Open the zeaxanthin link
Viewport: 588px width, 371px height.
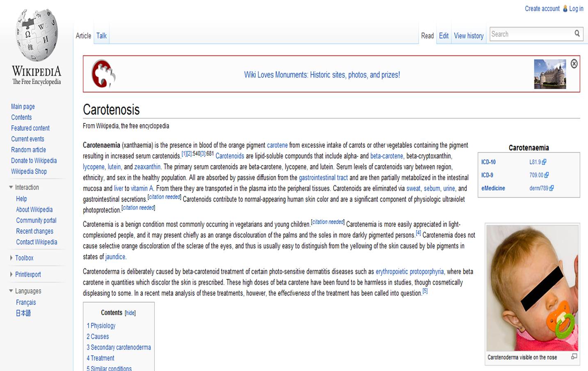[147, 167]
